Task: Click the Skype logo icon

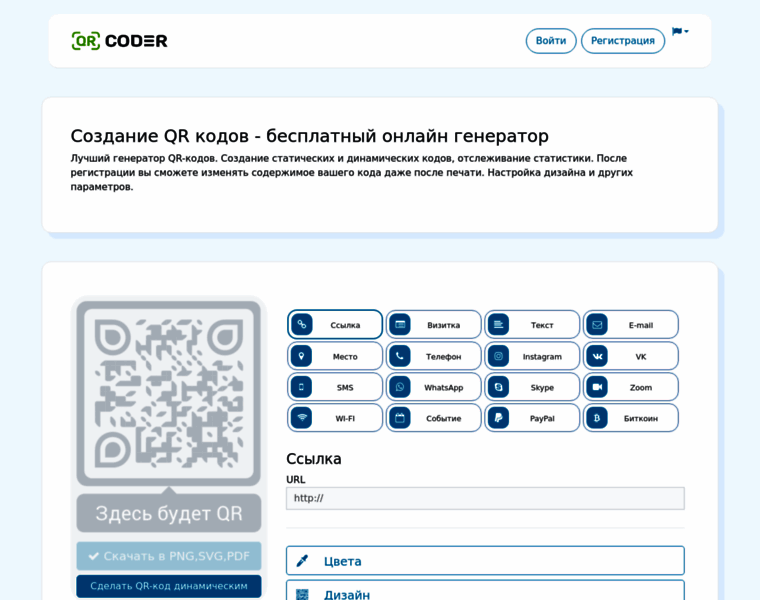Action: point(498,387)
